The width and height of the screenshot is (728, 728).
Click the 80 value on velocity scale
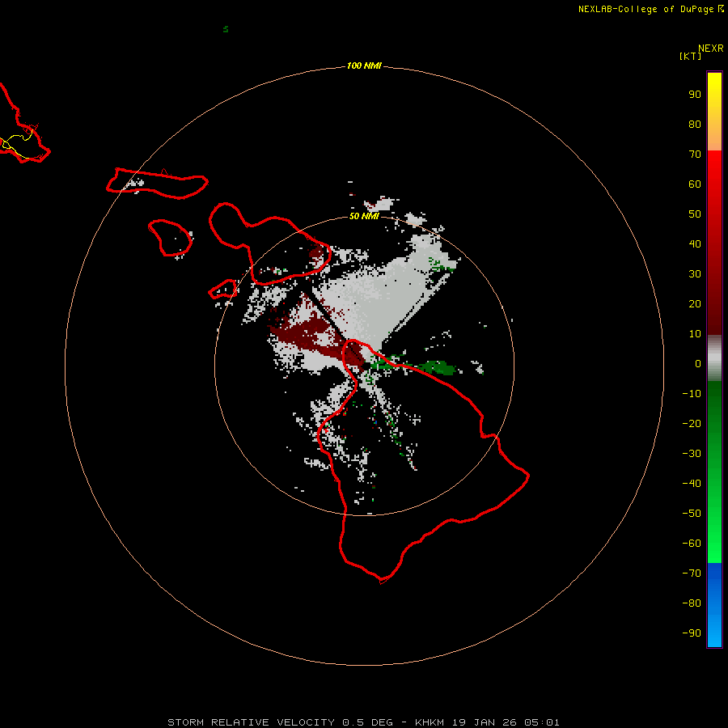(695, 124)
